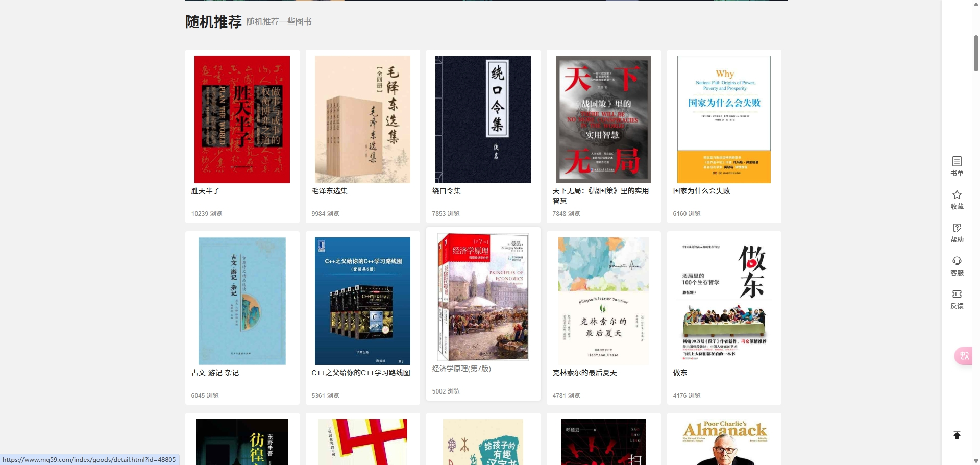Image resolution: width=980 pixels, height=465 pixels.
Task: Open the 古文·游记·杂记 book cover
Action: [x=242, y=301]
